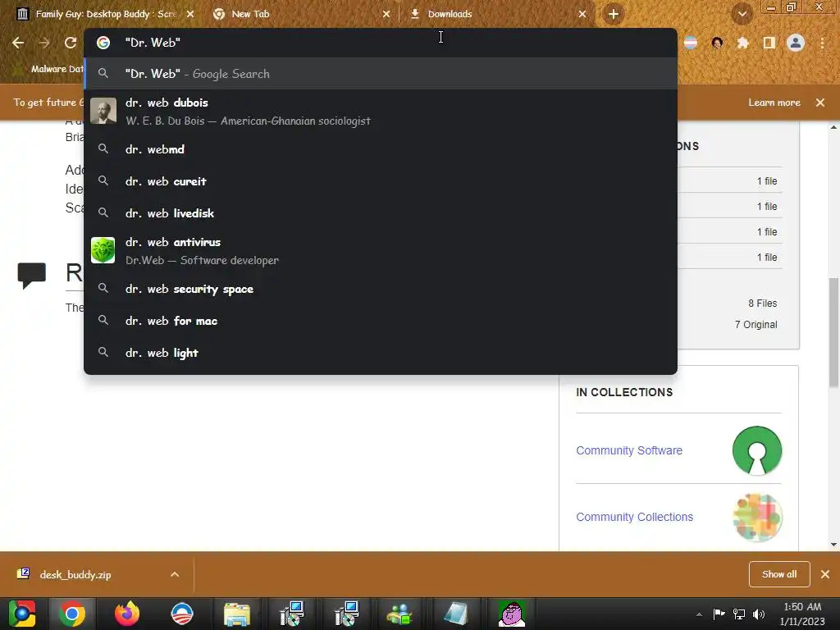
Task: Click the 7 Original text in sidebar
Action: click(756, 325)
